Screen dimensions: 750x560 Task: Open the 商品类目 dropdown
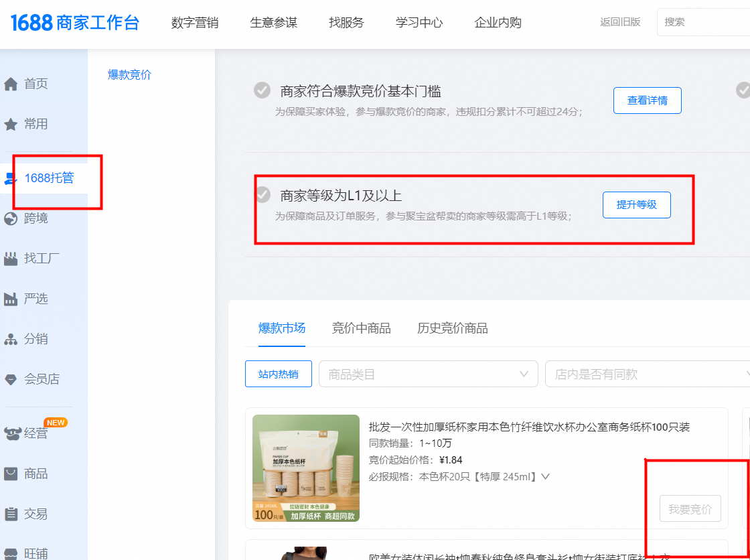(x=428, y=374)
